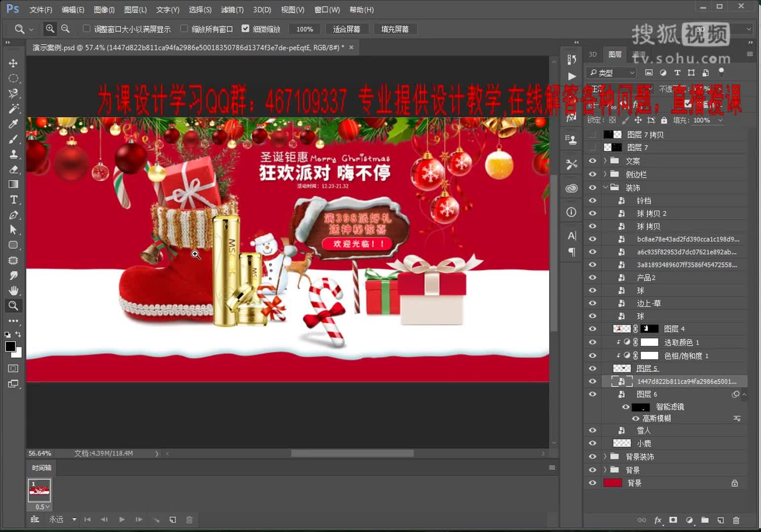Collapse the 装饰 layer group
Screen dimensions: 761x532
pyautogui.click(x=605, y=187)
